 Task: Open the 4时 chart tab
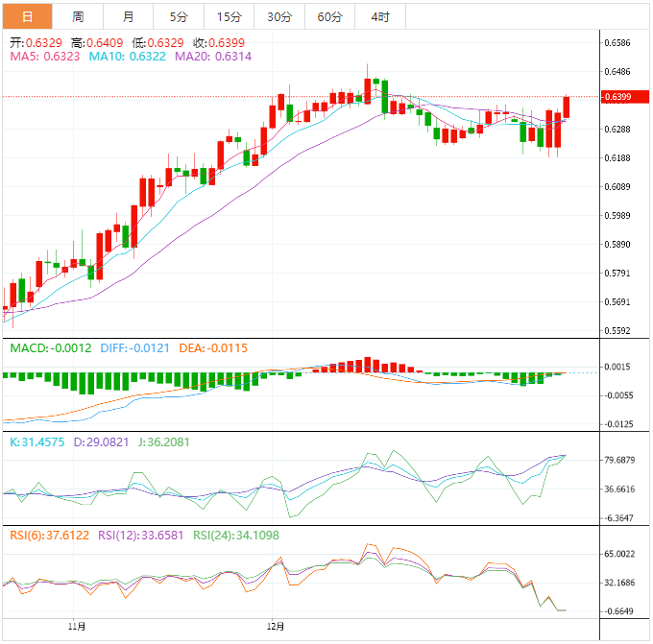379,16
